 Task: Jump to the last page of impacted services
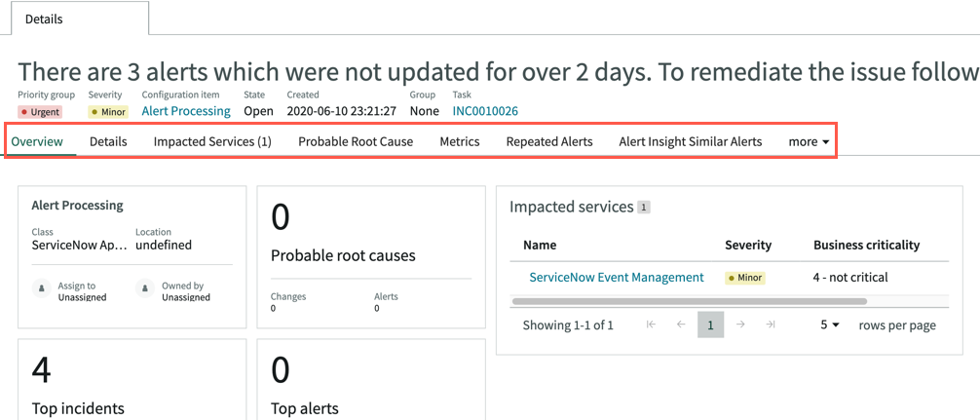771,325
